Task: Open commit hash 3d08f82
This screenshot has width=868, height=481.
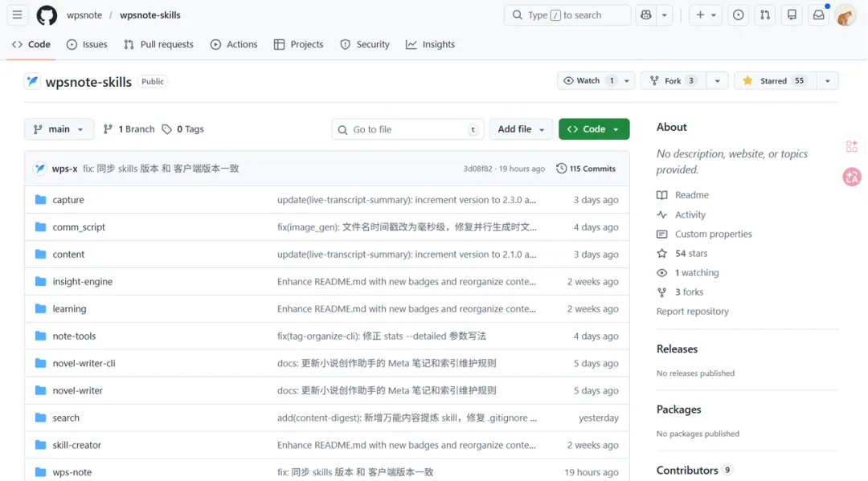Action: (477, 169)
